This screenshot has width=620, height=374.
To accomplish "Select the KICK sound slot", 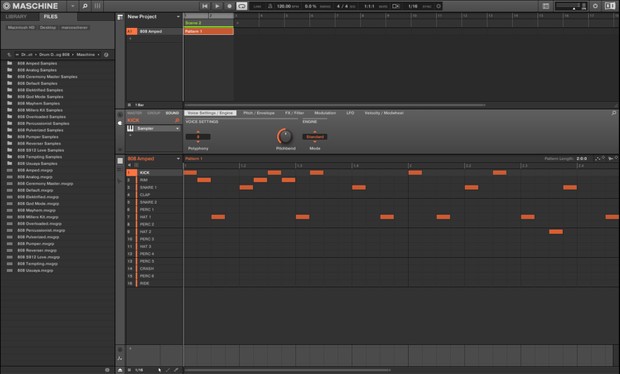I will [x=154, y=173].
